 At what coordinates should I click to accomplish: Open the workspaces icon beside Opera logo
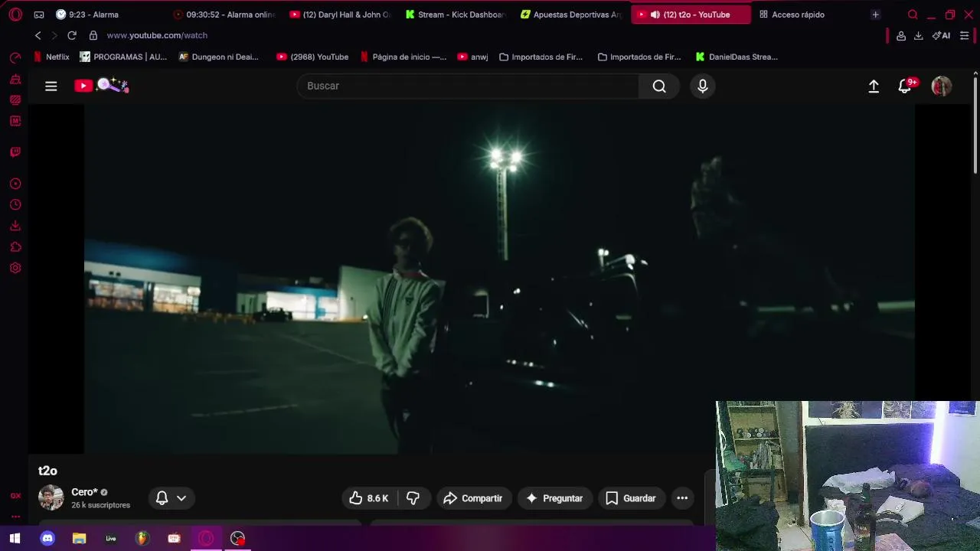39,15
